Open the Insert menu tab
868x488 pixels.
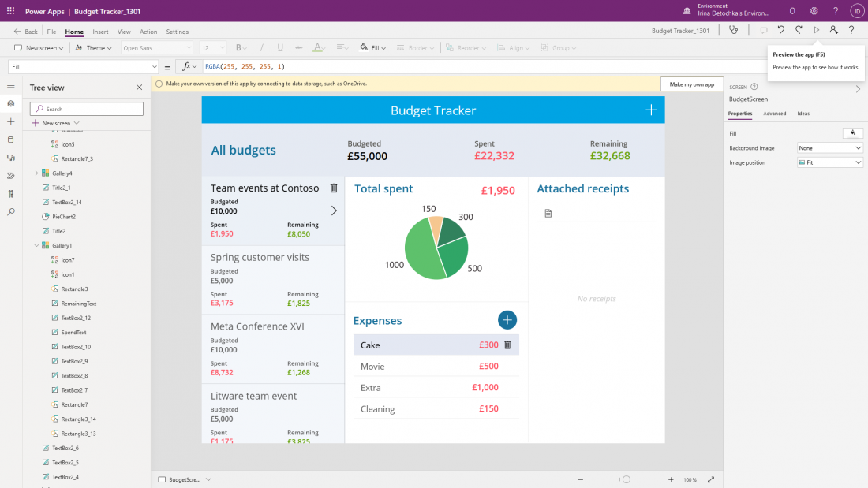coord(100,32)
